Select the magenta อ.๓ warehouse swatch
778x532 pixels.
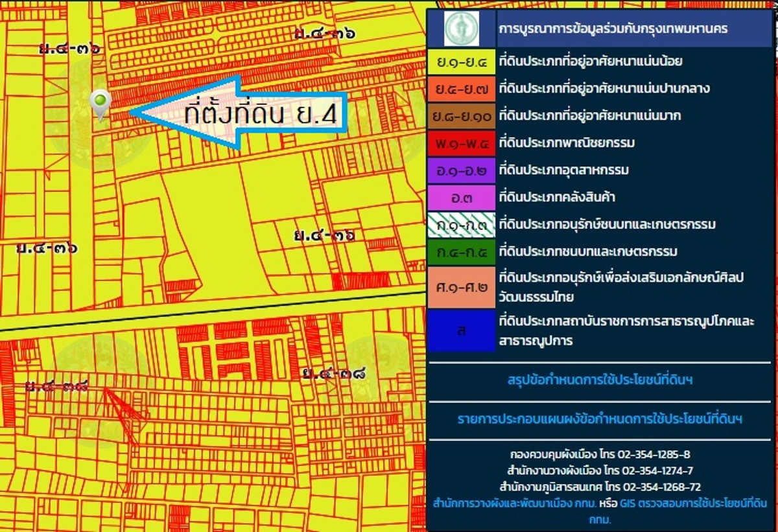[462, 198]
